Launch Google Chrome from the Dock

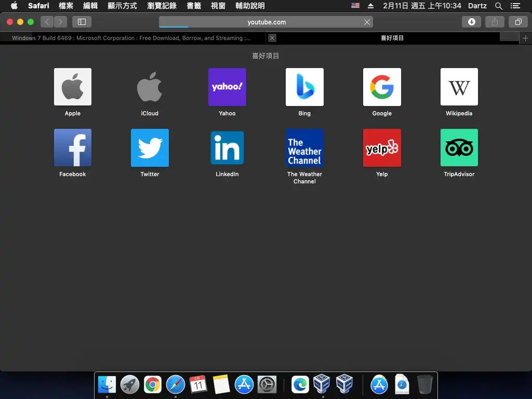152,384
